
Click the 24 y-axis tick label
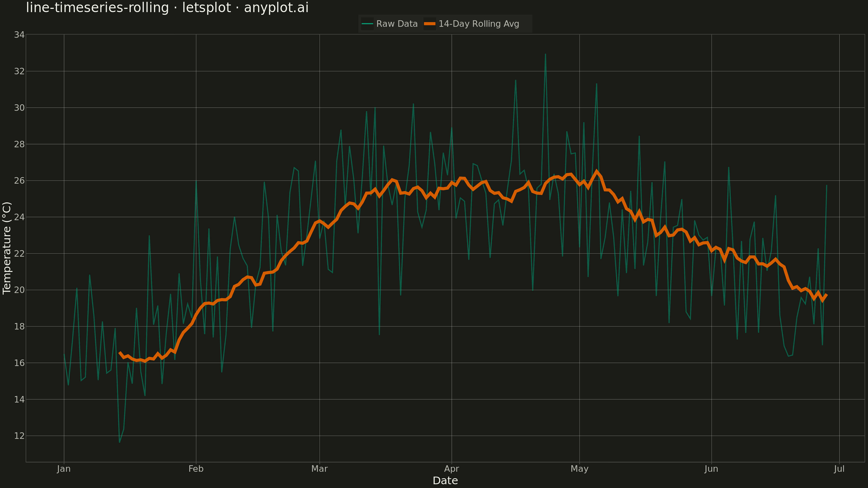[19, 217]
